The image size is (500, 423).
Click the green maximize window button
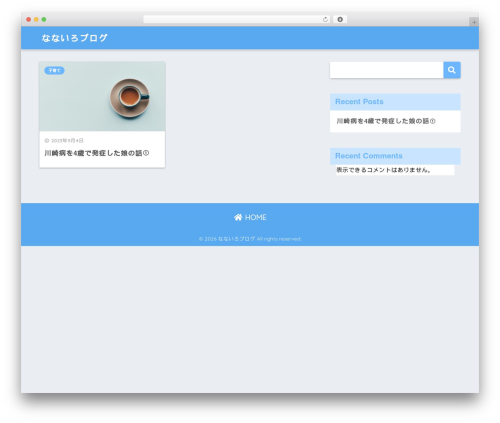[x=44, y=20]
